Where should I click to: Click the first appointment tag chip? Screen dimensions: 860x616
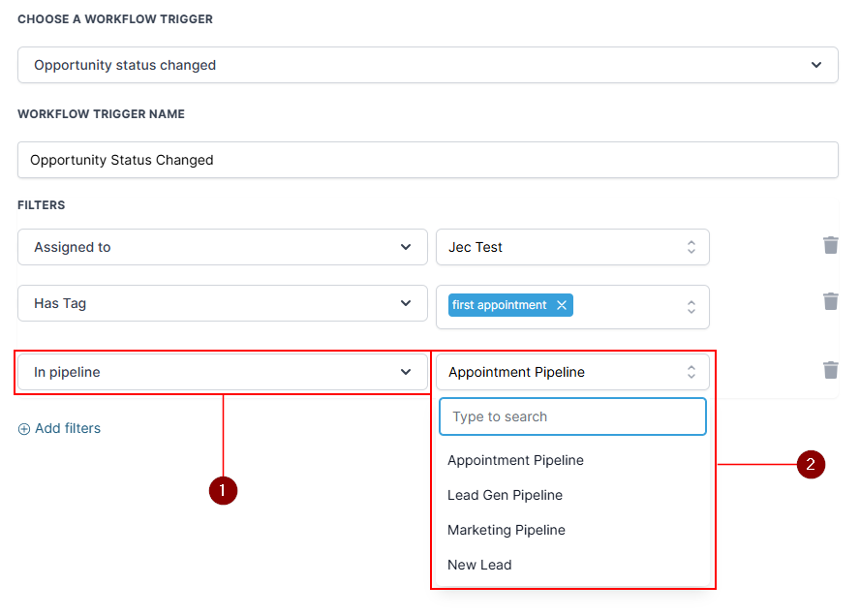click(x=499, y=305)
